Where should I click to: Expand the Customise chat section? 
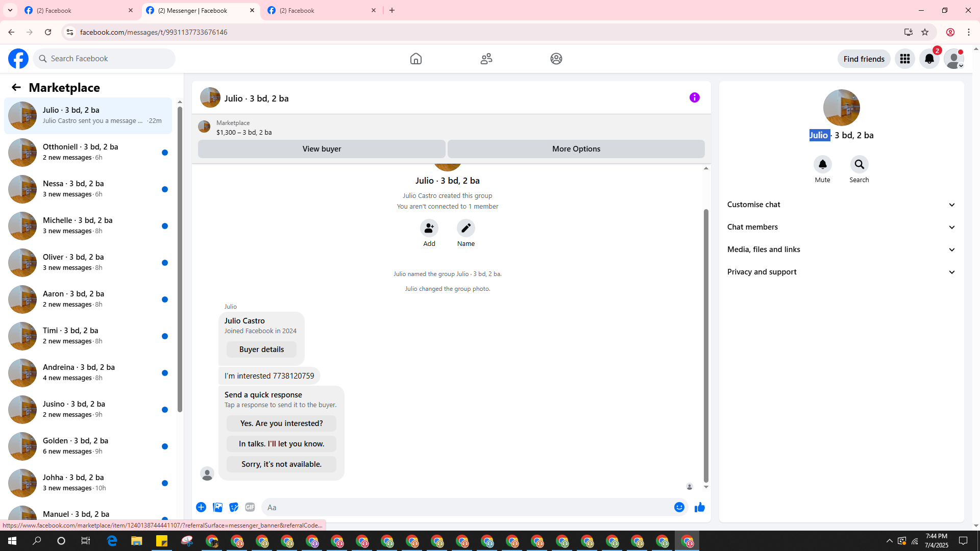tap(841, 205)
